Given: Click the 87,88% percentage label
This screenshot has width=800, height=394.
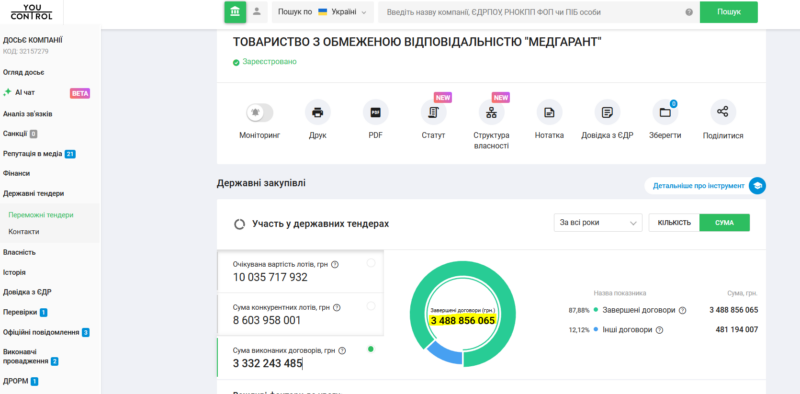Looking at the screenshot, I should pyautogui.click(x=579, y=310).
